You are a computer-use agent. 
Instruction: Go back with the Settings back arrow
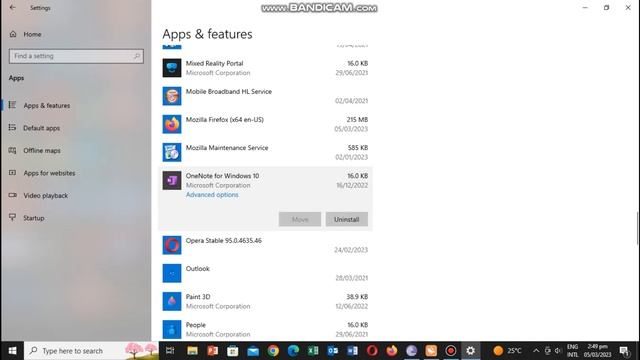(x=12, y=8)
